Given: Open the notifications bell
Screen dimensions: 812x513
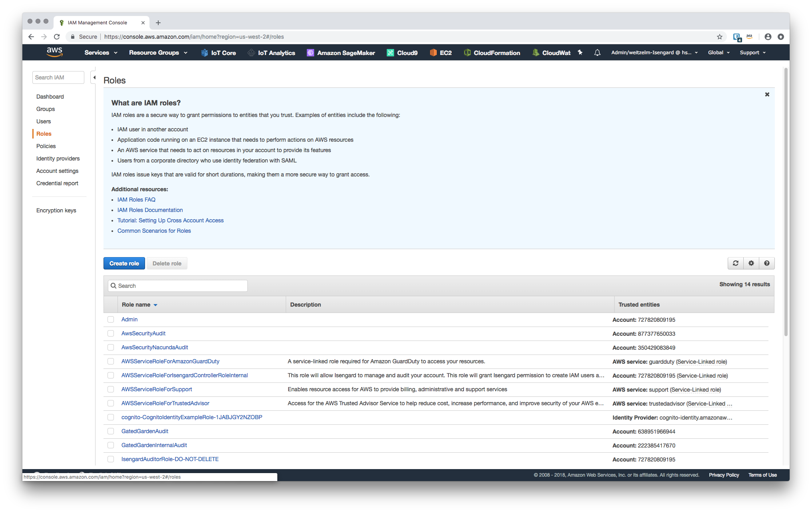Looking at the screenshot, I should pos(597,52).
